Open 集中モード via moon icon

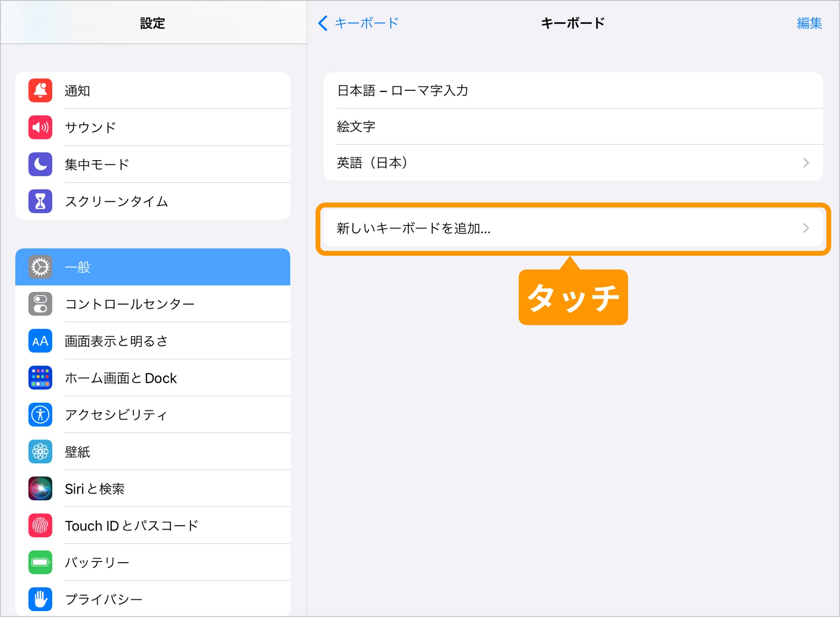[40, 165]
